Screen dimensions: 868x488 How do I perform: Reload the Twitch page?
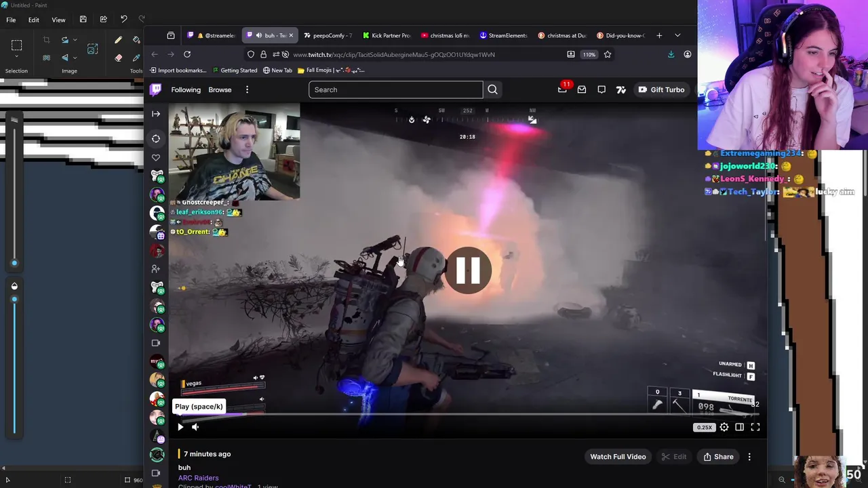(187, 54)
